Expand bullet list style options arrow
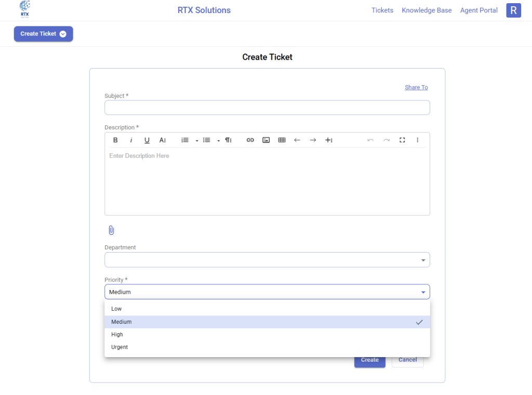Viewport: 532px width, 395px height. (x=219, y=140)
